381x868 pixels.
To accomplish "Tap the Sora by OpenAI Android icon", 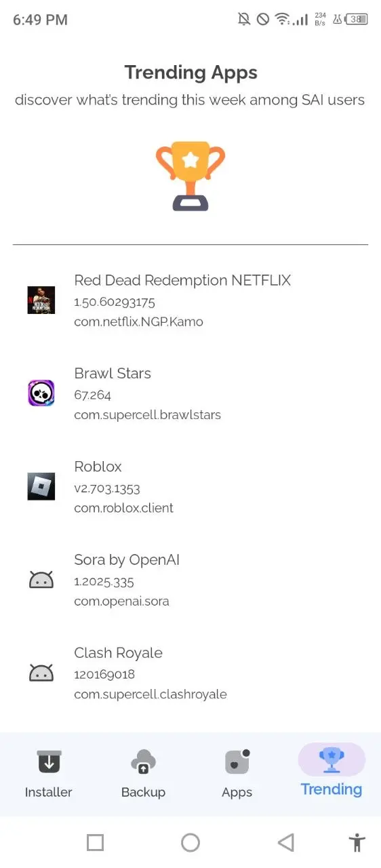I will pyautogui.click(x=41, y=580).
